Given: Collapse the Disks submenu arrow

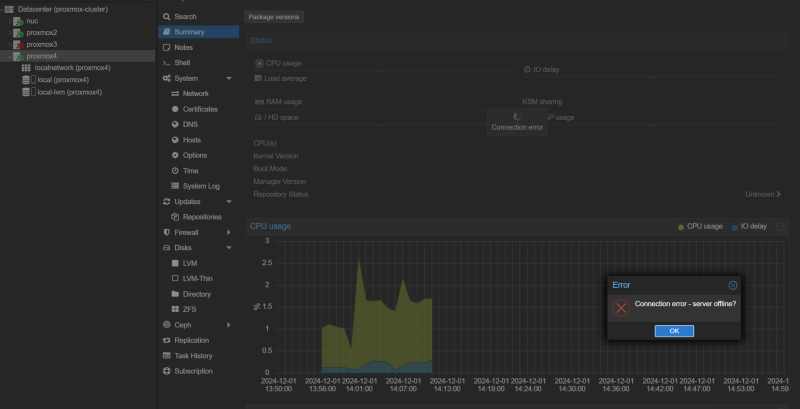Looking at the screenshot, I should pos(229,248).
